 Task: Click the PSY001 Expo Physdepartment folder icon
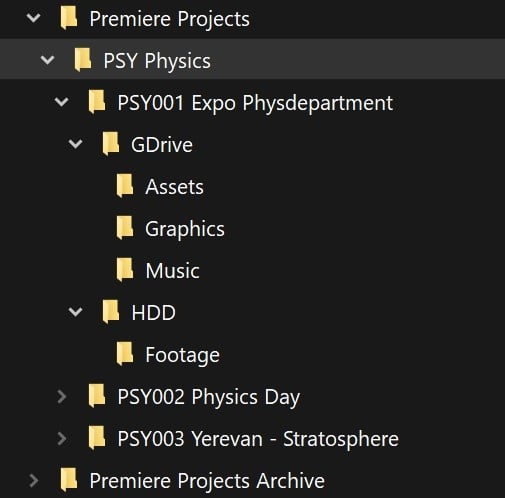[x=97, y=102]
